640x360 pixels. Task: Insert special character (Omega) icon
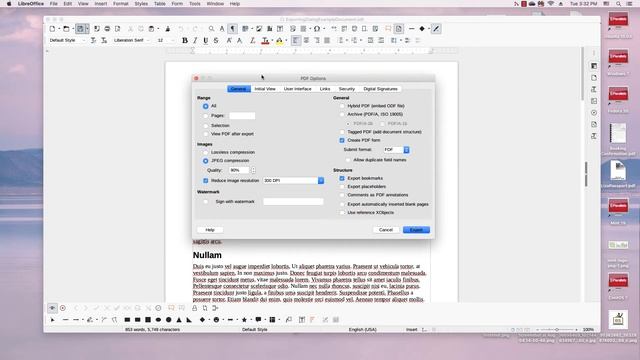(x=317, y=29)
